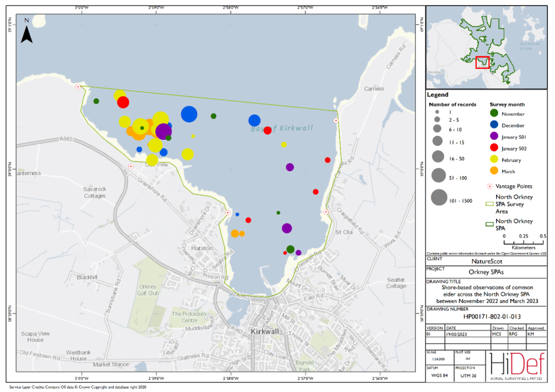Select the grey legend circle labeled 51 - 100
555x392 pixels.
pos(439,175)
